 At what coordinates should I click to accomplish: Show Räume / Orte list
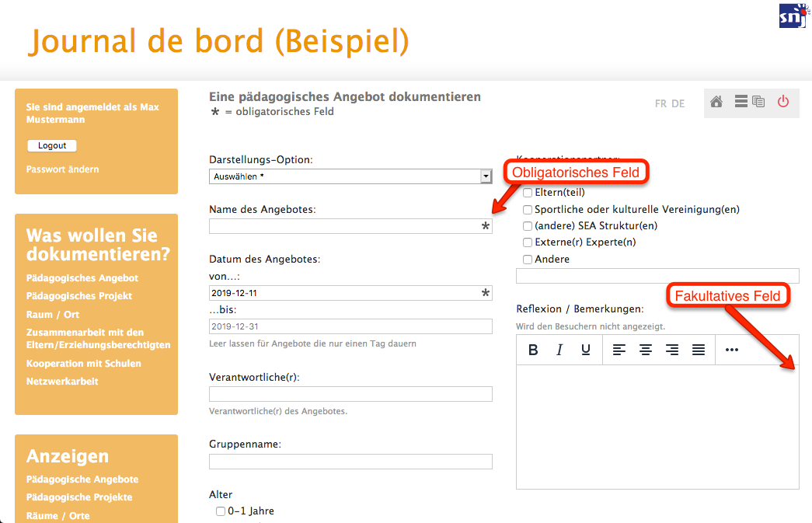[x=58, y=516]
